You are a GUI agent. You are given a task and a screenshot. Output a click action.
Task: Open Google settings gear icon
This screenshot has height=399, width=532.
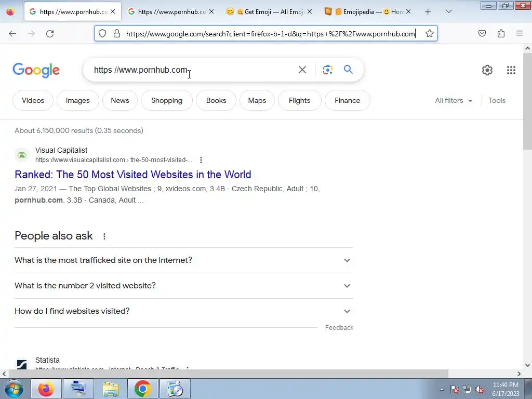(487, 70)
